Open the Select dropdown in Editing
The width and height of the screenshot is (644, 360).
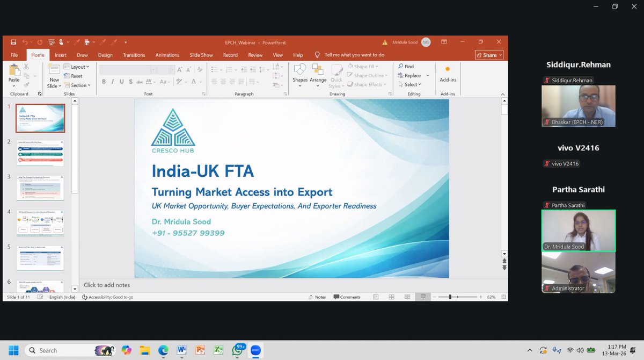point(409,84)
